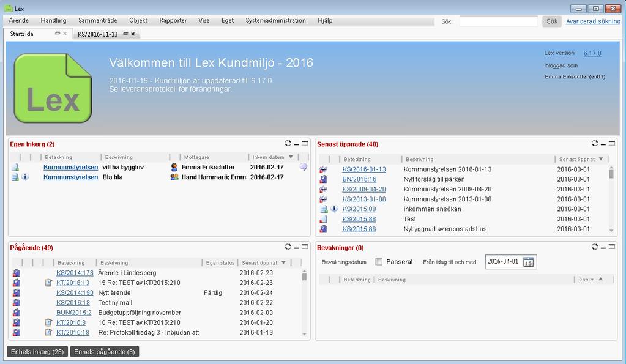Click the case icon for KS/2014:178 row
Viewport: 626px width, 364px height.
click(x=16, y=273)
